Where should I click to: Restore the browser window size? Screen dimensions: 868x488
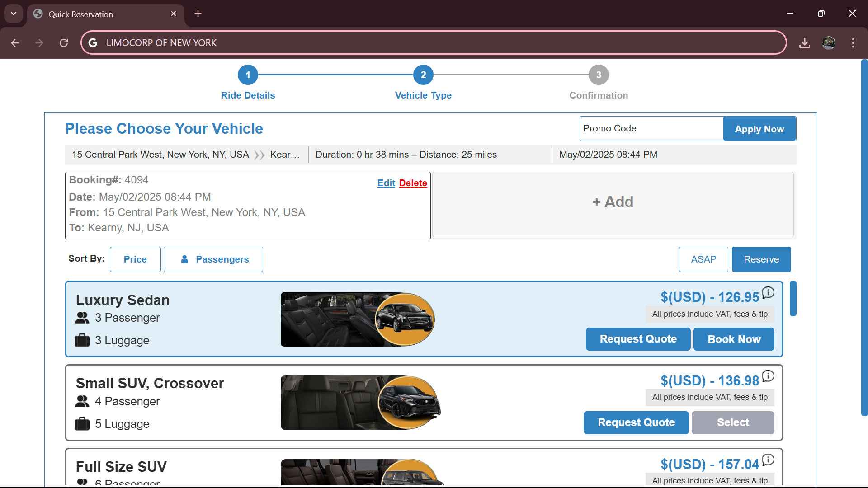821,14
